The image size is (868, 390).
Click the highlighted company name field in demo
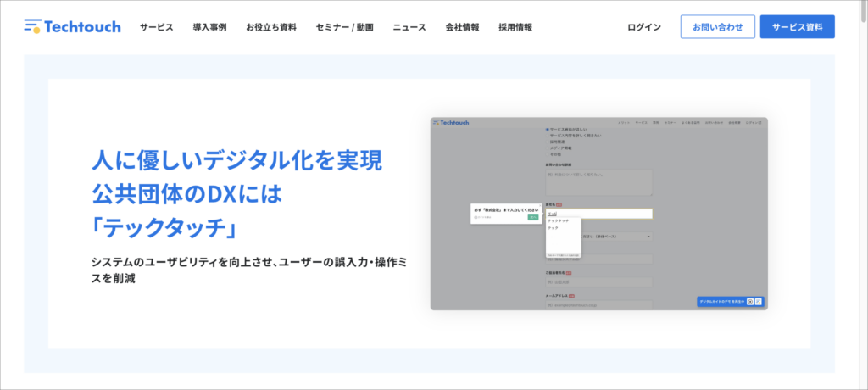[x=599, y=214]
